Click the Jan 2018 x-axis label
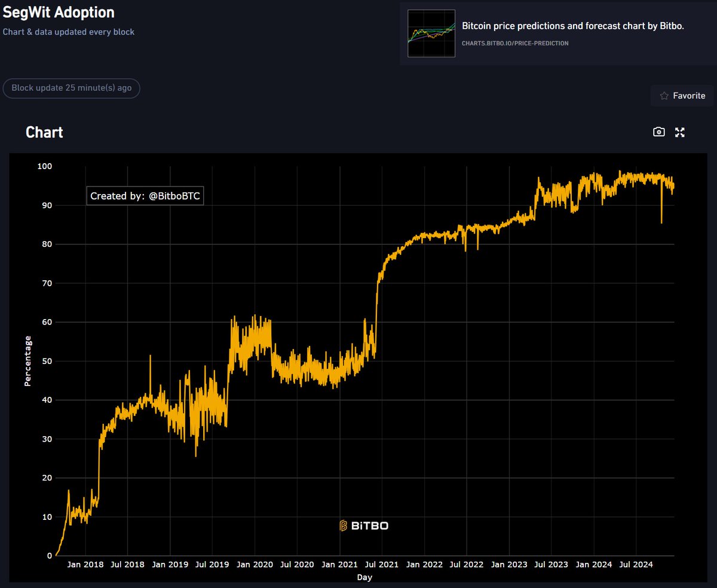This screenshot has height=588, width=717. (x=85, y=564)
